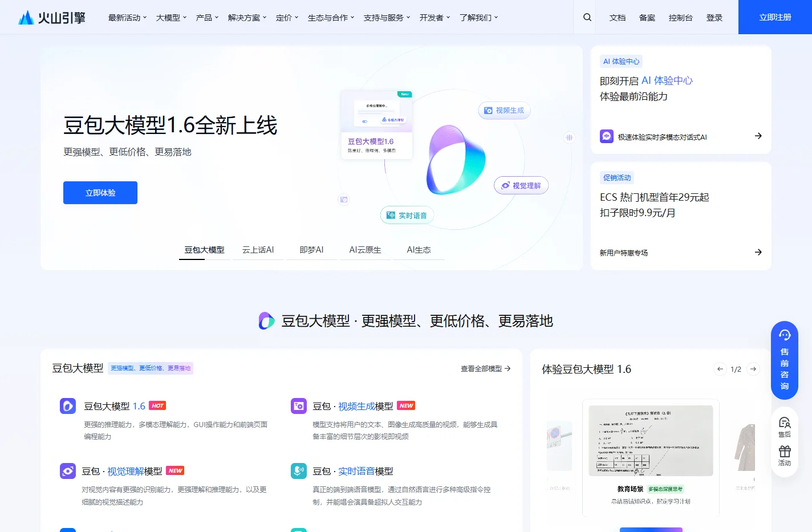
Task: Open the 豆包·视觉理解模型 link
Action: point(133,471)
